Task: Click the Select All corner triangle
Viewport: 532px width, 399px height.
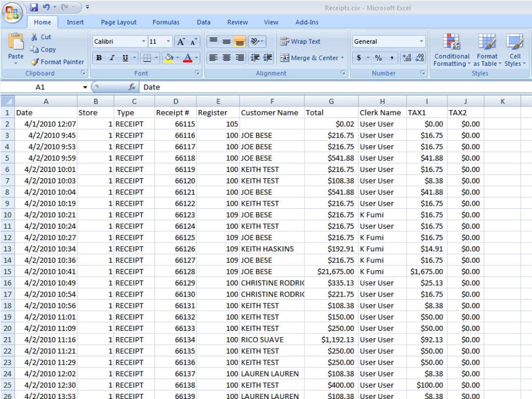Action: [x=8, y=101]
